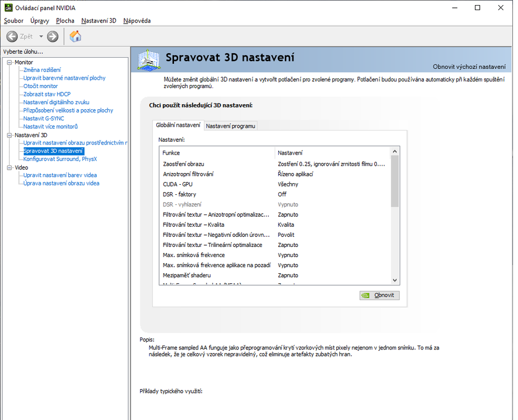Click the Povolit value
The width and height of the screenshot is (518, 420).
[286, 235]
